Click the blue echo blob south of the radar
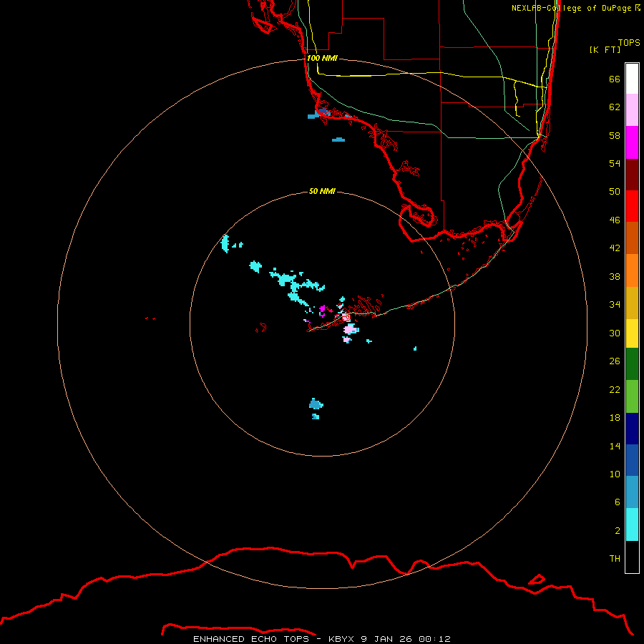The width and height of the screenshot is (644, 644). pos(316,404)
